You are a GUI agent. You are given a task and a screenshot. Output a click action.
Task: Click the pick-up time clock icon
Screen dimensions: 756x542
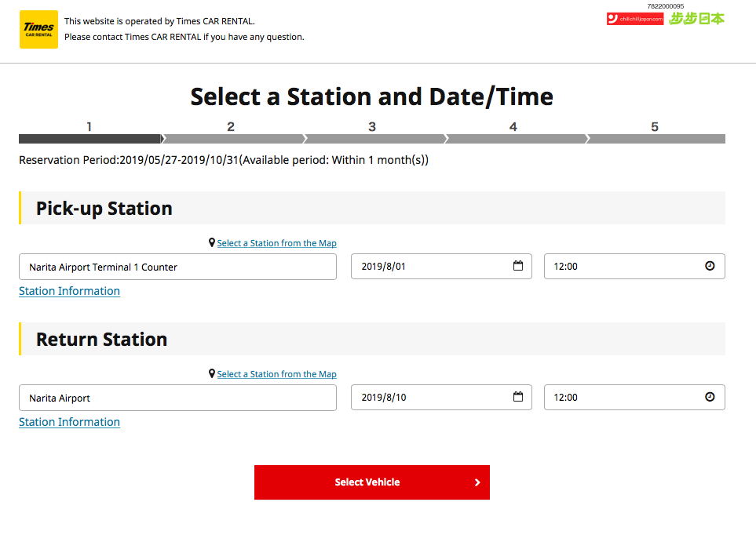pyautogui.click(x=710, y=266)
